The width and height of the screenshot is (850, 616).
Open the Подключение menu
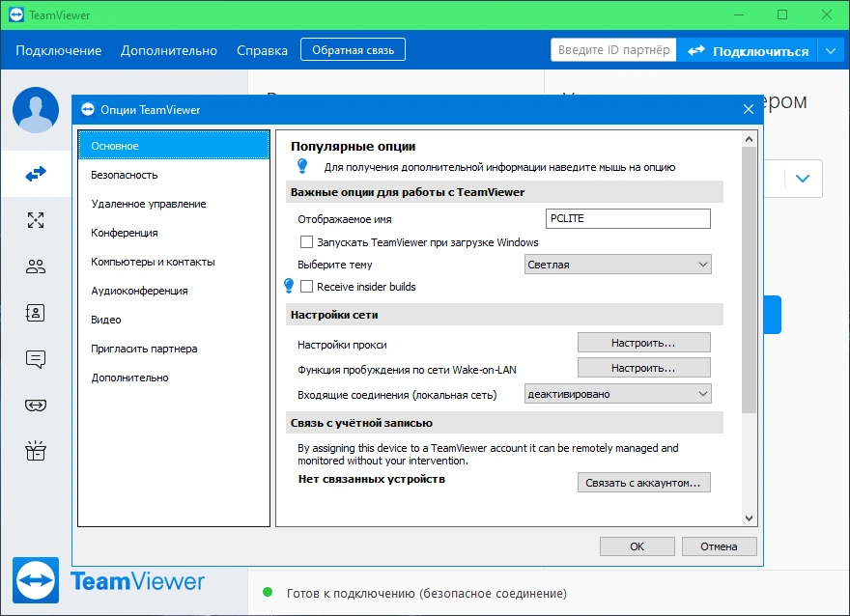point(59,50)
